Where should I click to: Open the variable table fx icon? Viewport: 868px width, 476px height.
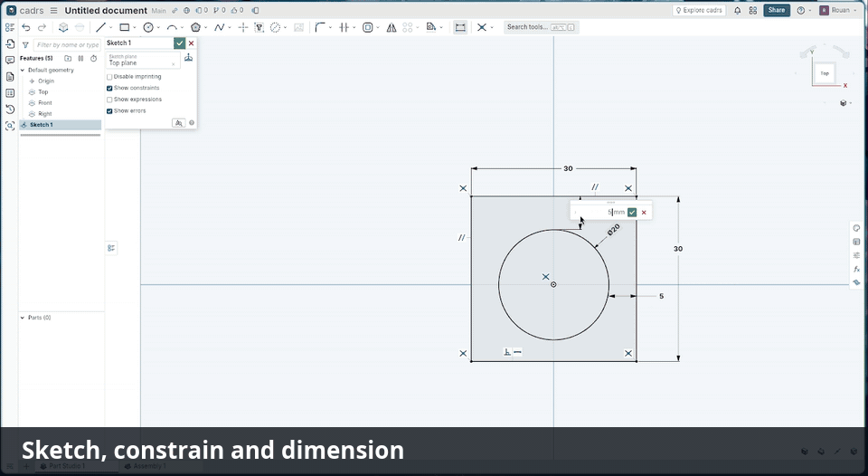(856, 269)
